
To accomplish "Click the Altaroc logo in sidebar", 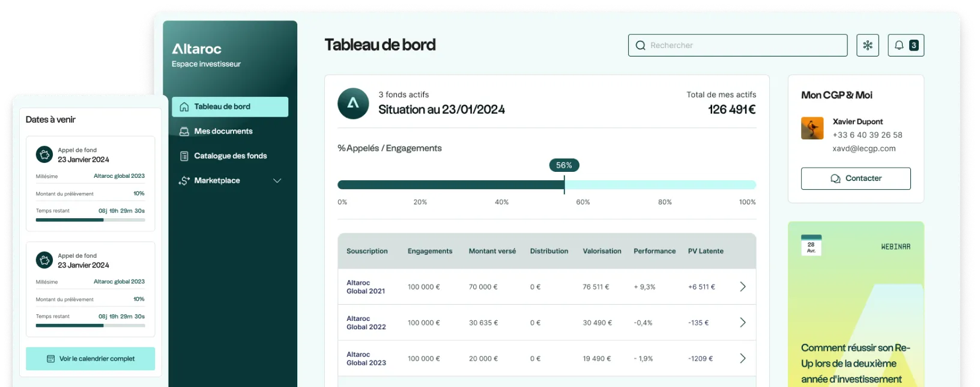I will 196,49.
